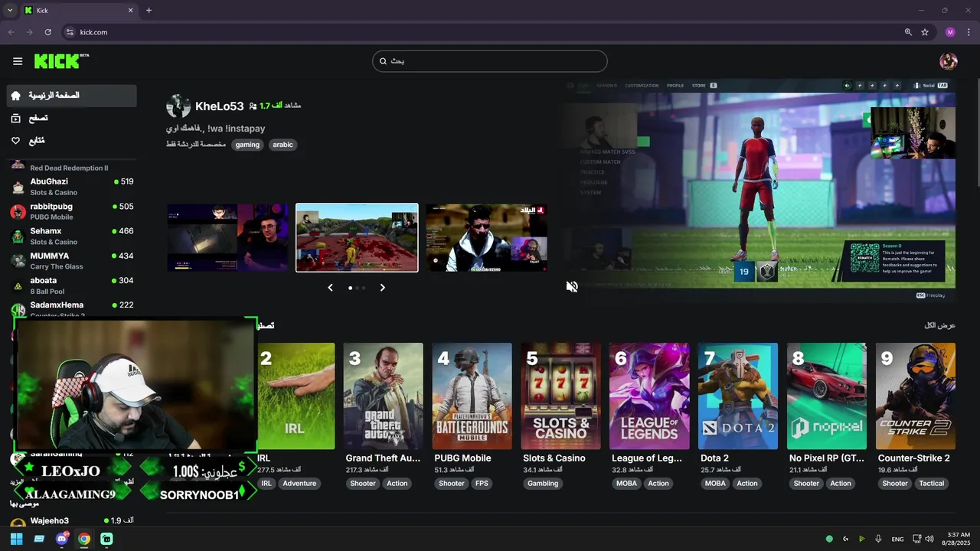This screenshot has width=980, height=551.
Task: Click the Gambling tag under Slots & Casino
Action: click(543, 484)
